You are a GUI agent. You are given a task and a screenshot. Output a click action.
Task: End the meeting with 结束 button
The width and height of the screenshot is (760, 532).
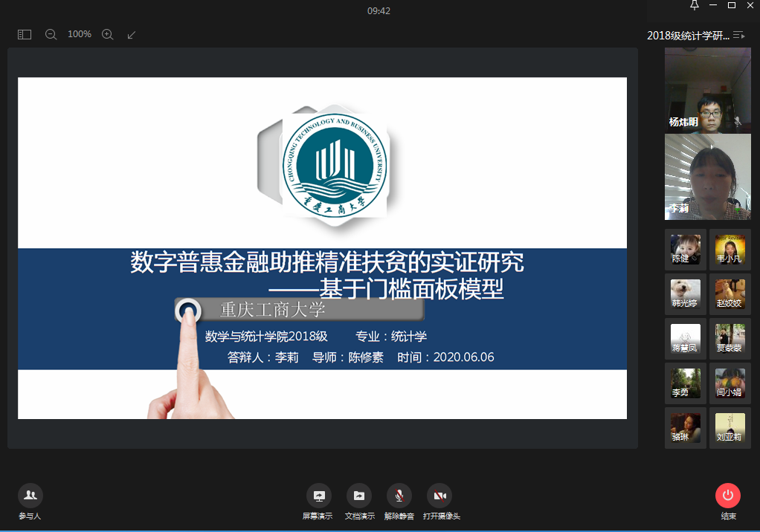[728, 496]
